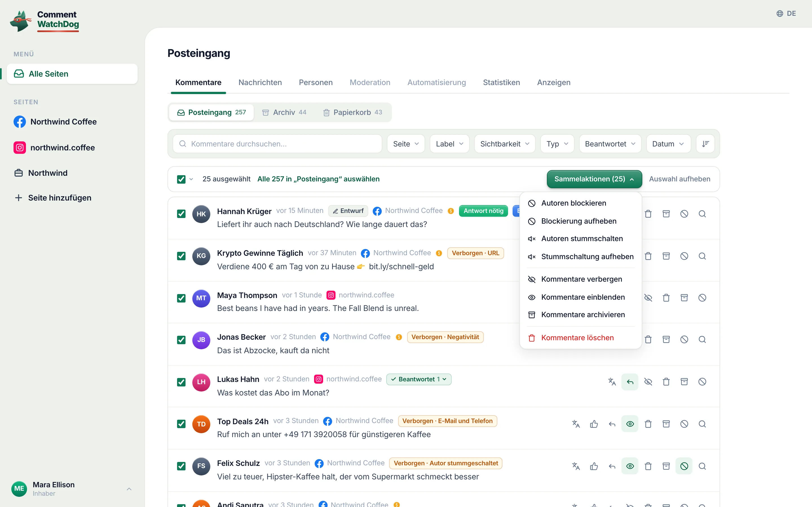Expand the Beantwortet 1 badge on Lukas Hahn
Viewport: 812px width, 507px height.
coord(418,379)
